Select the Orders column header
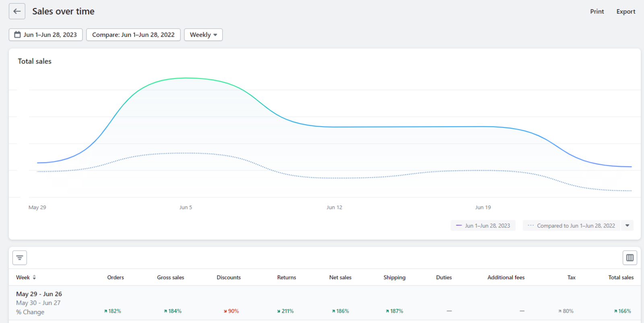The height and width of the screenshot is (323, 644). [116, 278]
